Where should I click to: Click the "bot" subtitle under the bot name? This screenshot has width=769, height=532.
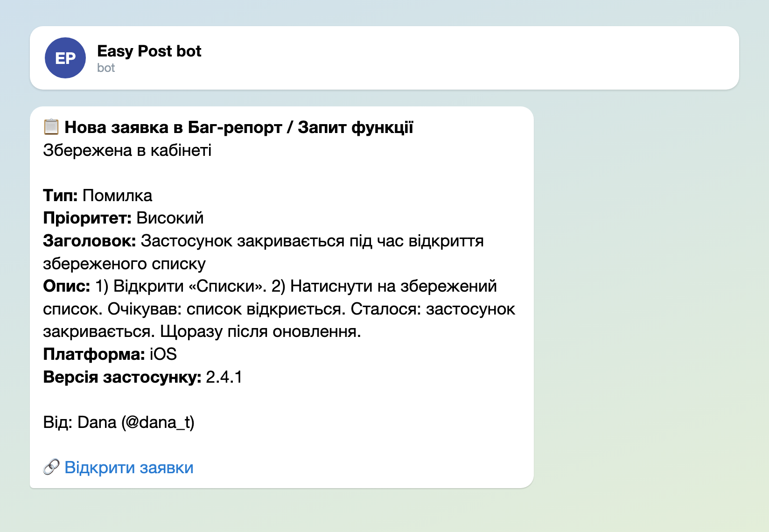pos(106,68)
